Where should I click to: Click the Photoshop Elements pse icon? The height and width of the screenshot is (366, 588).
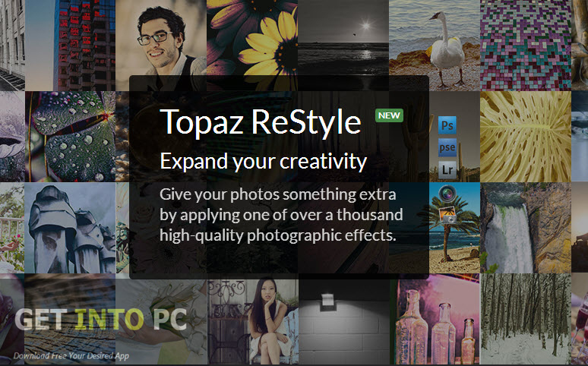click(447, 147)
